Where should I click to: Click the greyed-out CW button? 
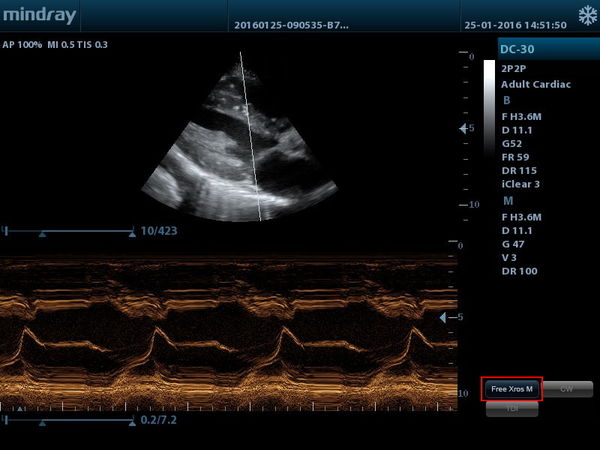click(x=566, y=389)
